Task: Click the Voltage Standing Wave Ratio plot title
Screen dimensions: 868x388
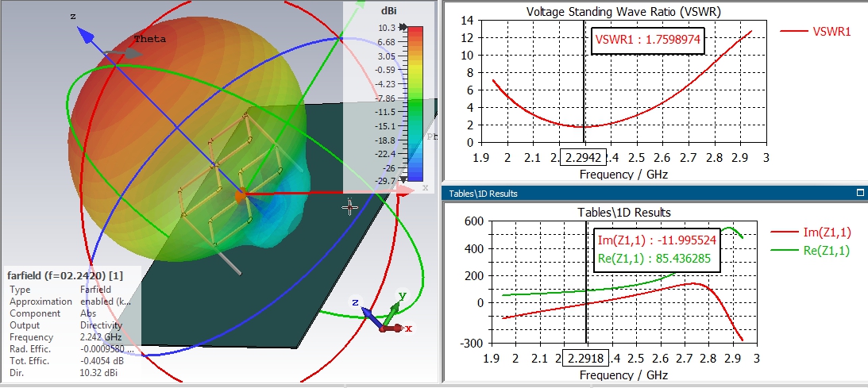Action: pyautogui.click(x=623, y=12)
